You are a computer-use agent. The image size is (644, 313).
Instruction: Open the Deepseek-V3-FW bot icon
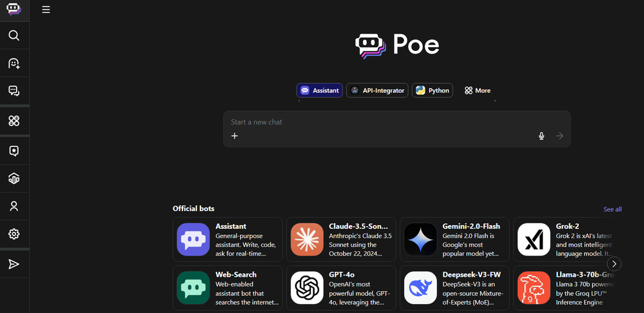coord(420,287)
